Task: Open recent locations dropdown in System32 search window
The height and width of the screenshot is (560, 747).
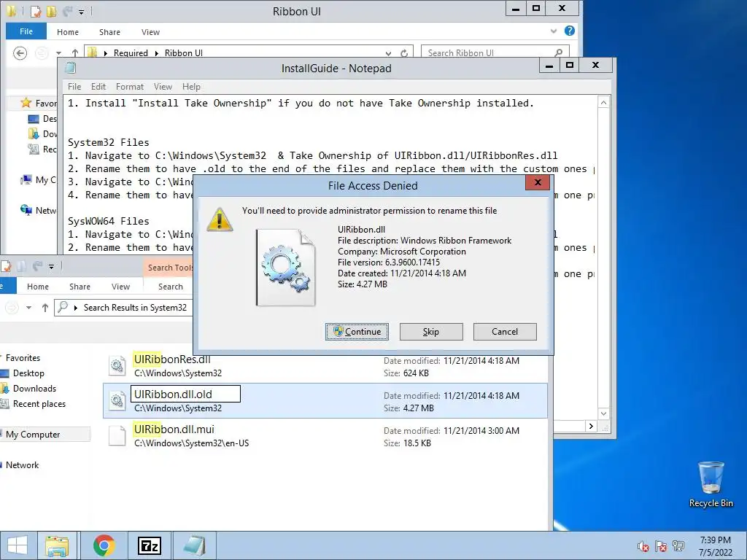Action: coord(28,308)
